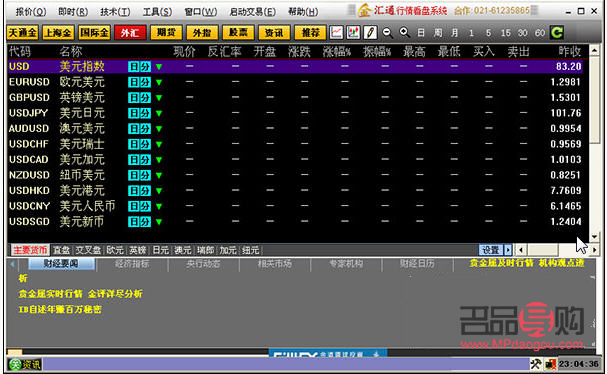Click the down arrow of the table scrollbar
Image resolution: width=607 pixels, height=374 pixels.
click(594, 237)
